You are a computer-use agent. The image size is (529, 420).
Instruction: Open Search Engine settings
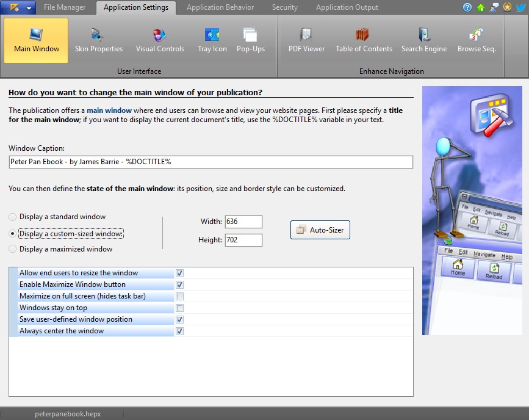[x=423, y=40]
